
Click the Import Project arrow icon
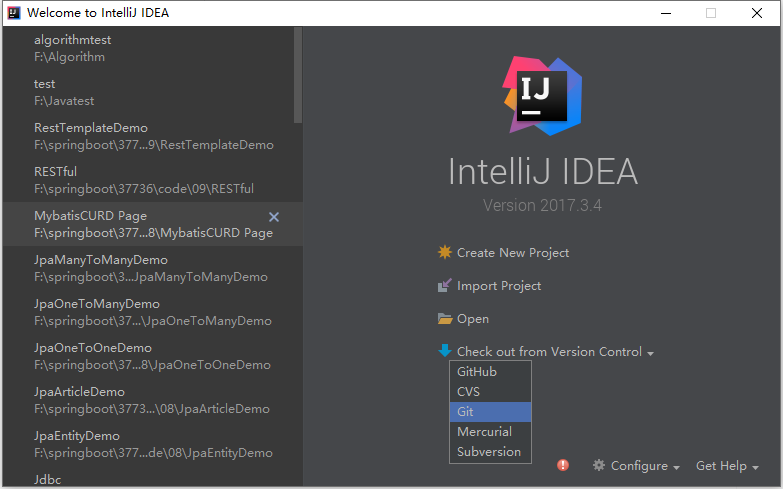click(x=444, y=285)
